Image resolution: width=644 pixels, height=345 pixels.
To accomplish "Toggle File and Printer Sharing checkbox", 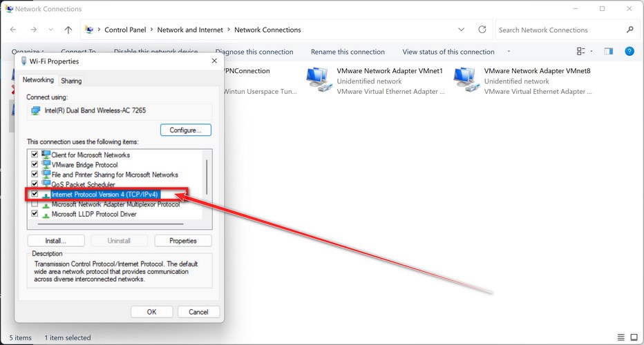I will (35, 174).
